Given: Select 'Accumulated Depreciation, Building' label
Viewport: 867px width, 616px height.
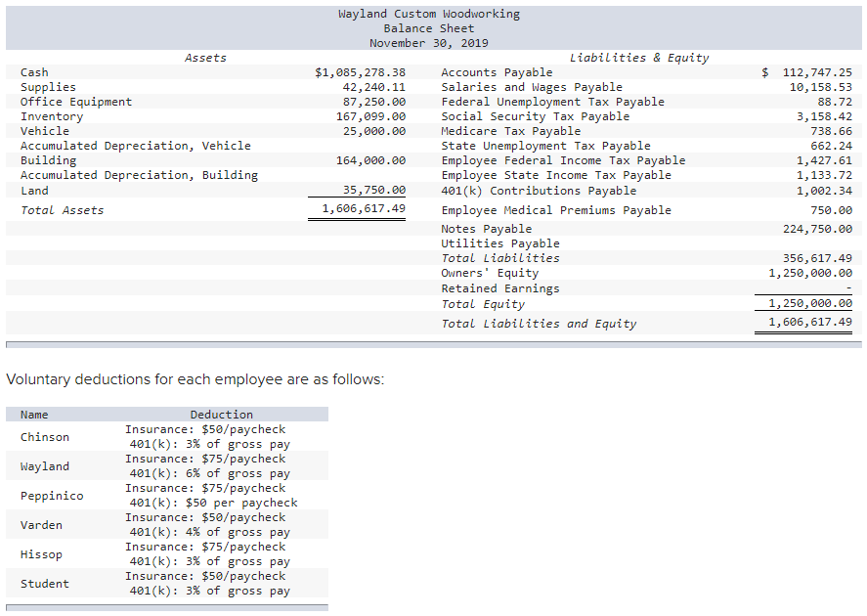Looking at the screenshot, I should click(140, 175).
